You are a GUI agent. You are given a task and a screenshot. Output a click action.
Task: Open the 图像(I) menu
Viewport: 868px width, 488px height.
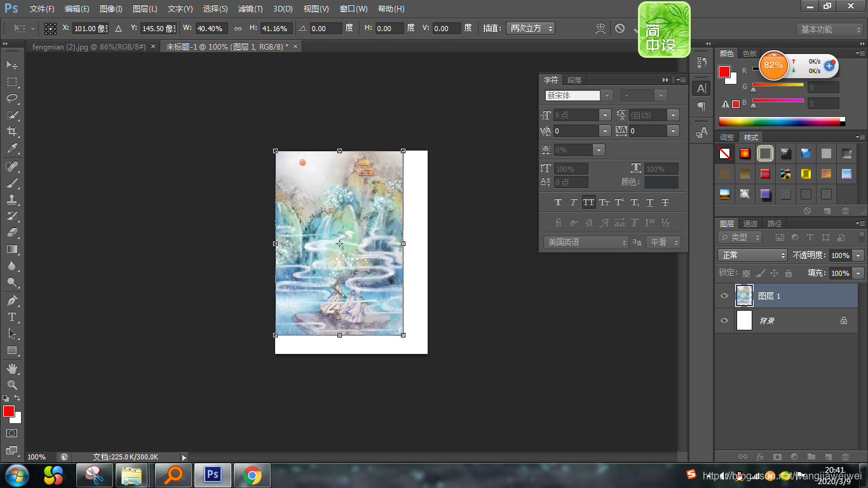(x=111, y=9)
